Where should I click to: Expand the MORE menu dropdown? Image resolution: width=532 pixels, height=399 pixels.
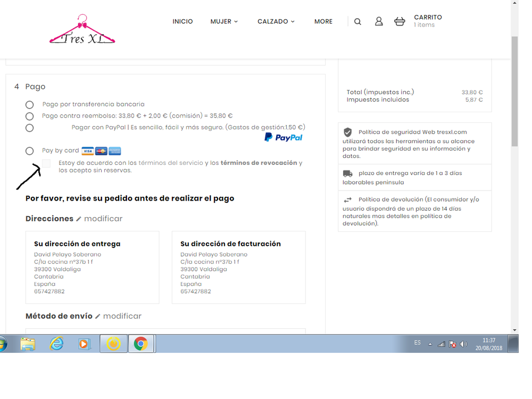[323, 21]
